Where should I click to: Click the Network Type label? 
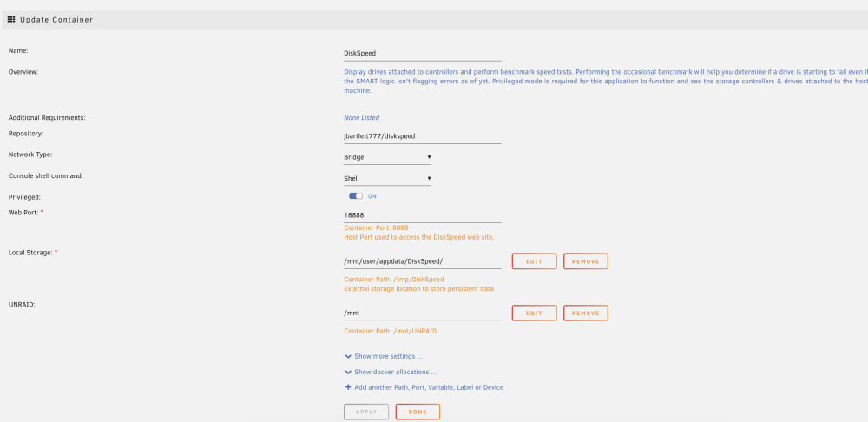(30, 155)
